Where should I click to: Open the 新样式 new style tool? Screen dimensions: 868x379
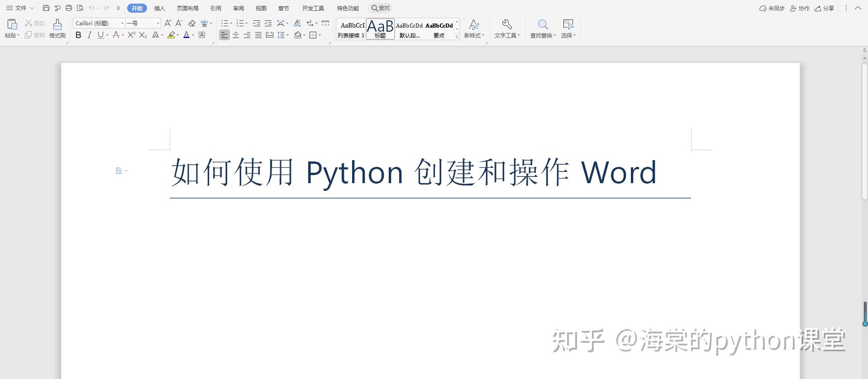474,28
